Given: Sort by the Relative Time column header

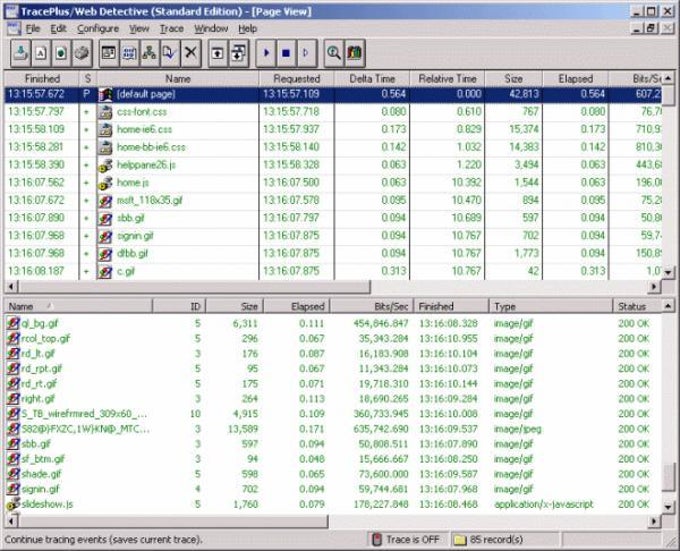Looking at the screenshot, I should pyautogui.click(x=447, y=78).
